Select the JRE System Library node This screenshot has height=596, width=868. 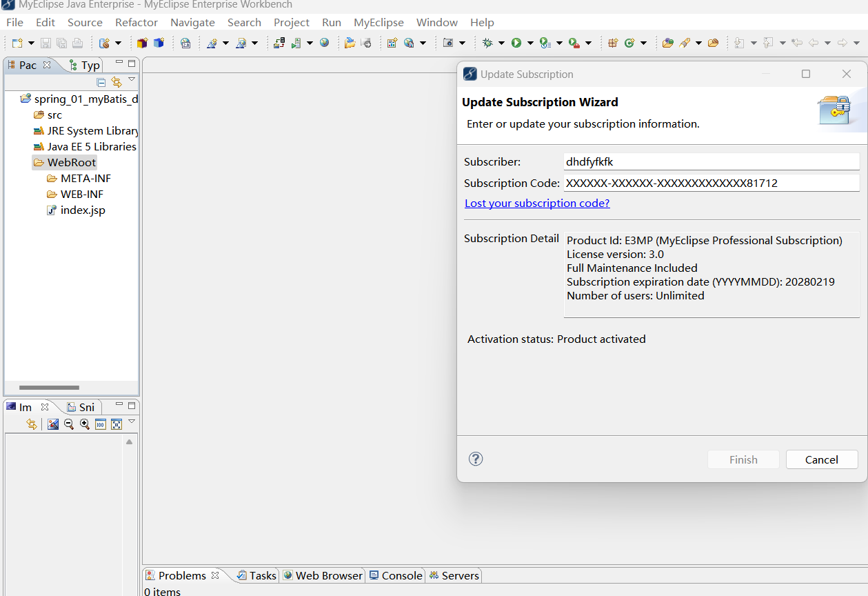pyautogui.click(x=85, y=131)
